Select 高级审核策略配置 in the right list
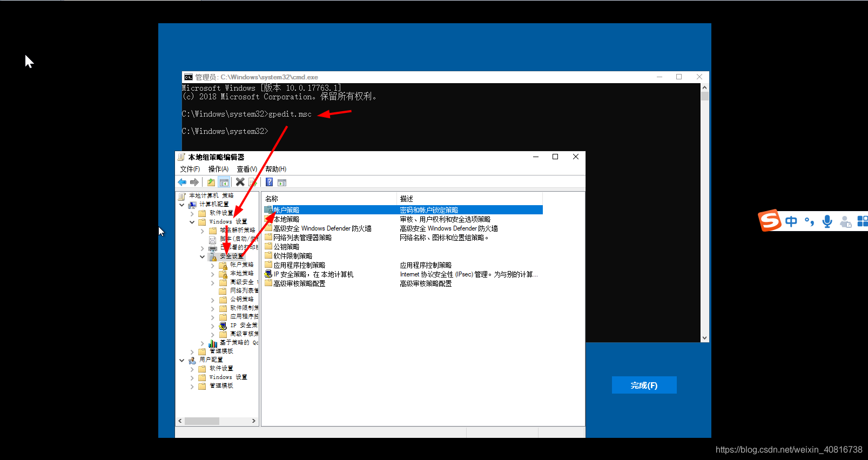Screen dimensions: 868x460 point(299,283)
